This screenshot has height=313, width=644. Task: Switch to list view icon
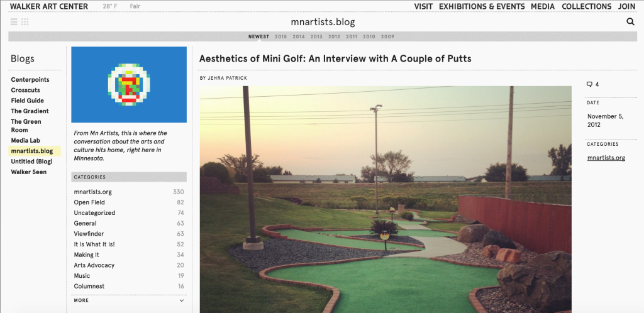tap(14, 22)
